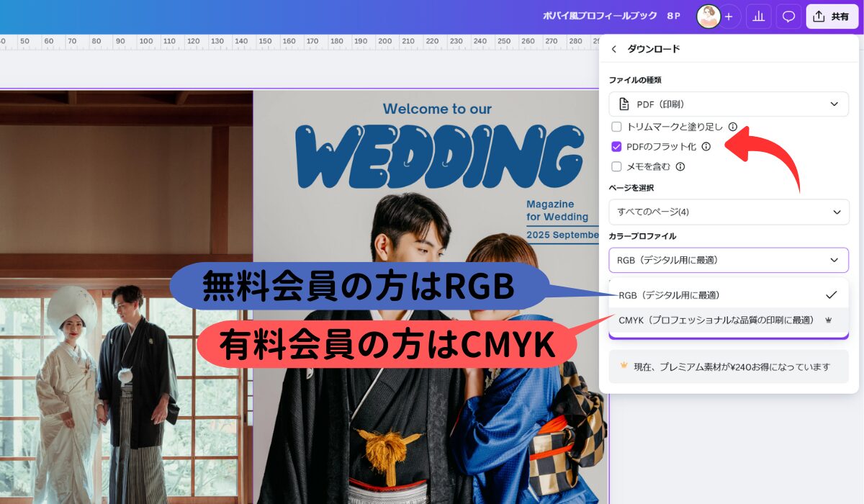Expand the すべてのページ(4) page selector
Viewport: 864px width, 504px height.
pos(729,212)
